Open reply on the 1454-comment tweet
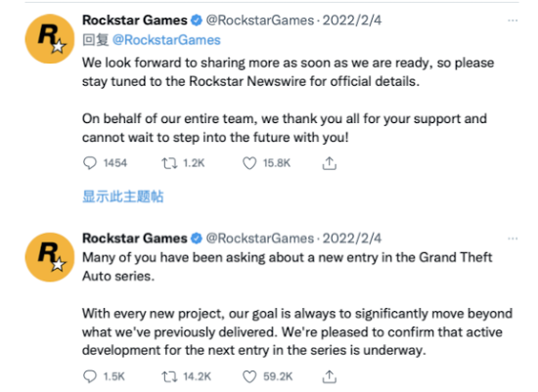 (90, 163)
